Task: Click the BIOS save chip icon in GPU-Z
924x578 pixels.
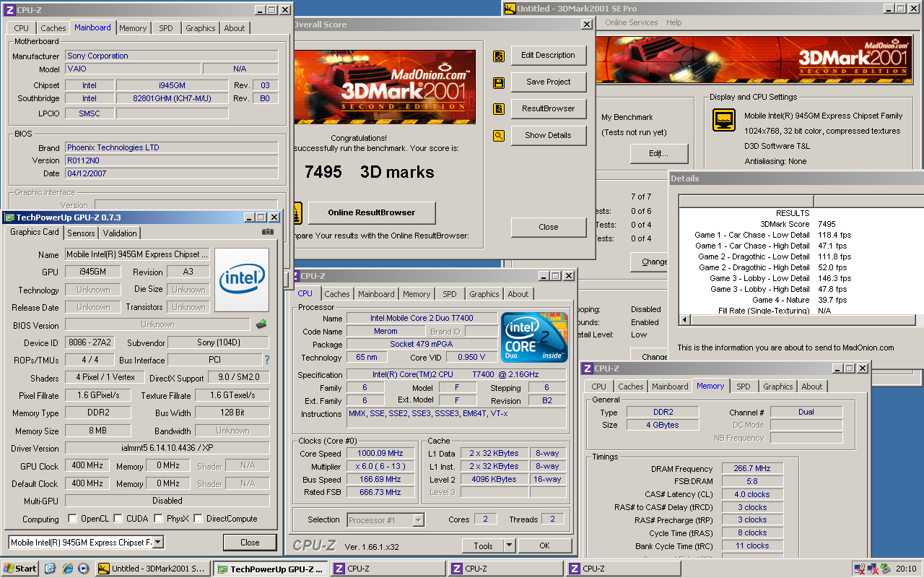Action: [261, 324]
